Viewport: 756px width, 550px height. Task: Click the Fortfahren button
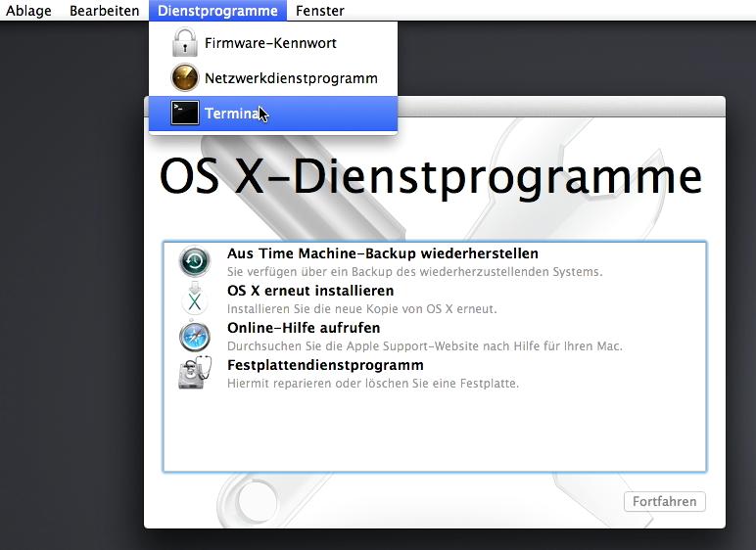coord(664,501)
